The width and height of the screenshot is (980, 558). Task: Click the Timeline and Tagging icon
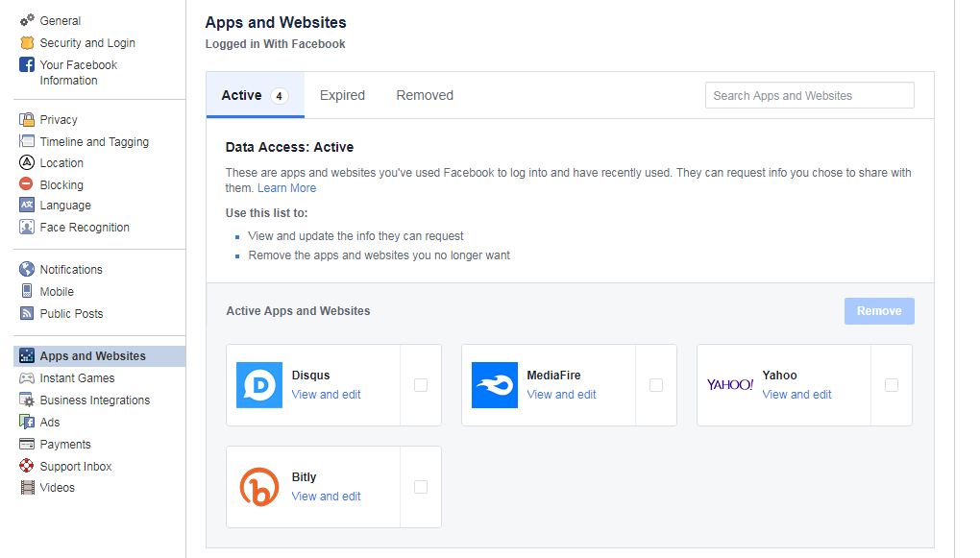click(27, 141)
